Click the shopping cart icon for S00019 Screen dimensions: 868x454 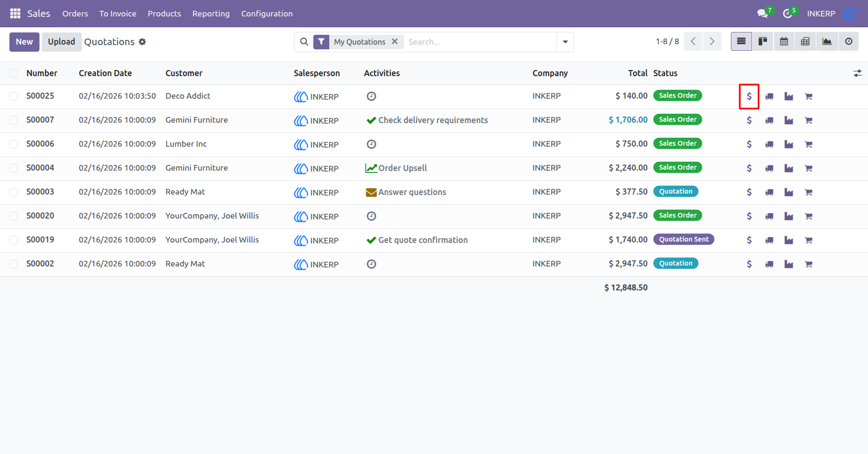[808, 240]
